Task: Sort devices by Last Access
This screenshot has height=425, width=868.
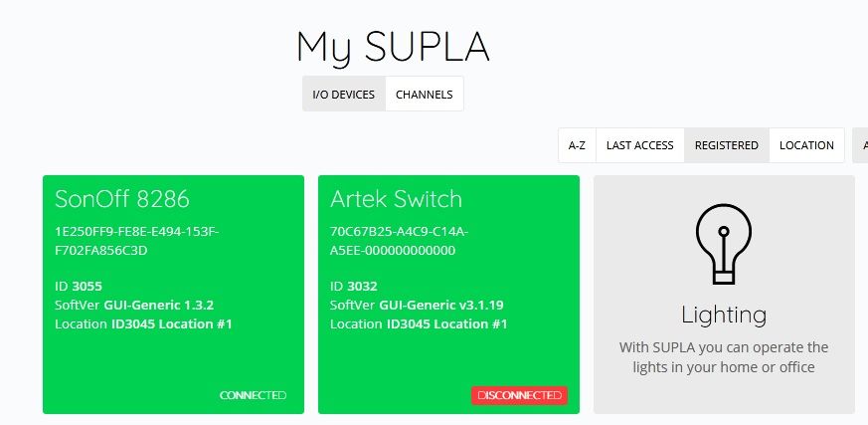Action: pyautogui.click(x=640, y=145)
